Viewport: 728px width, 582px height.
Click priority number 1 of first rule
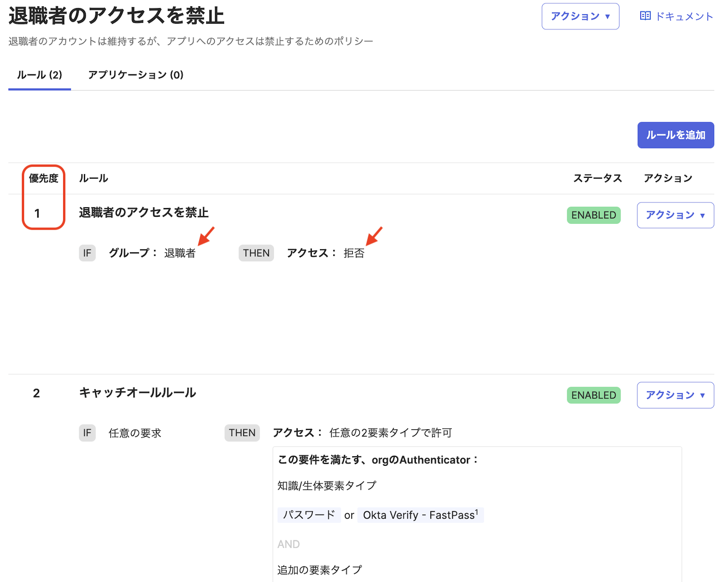(37, 213)
